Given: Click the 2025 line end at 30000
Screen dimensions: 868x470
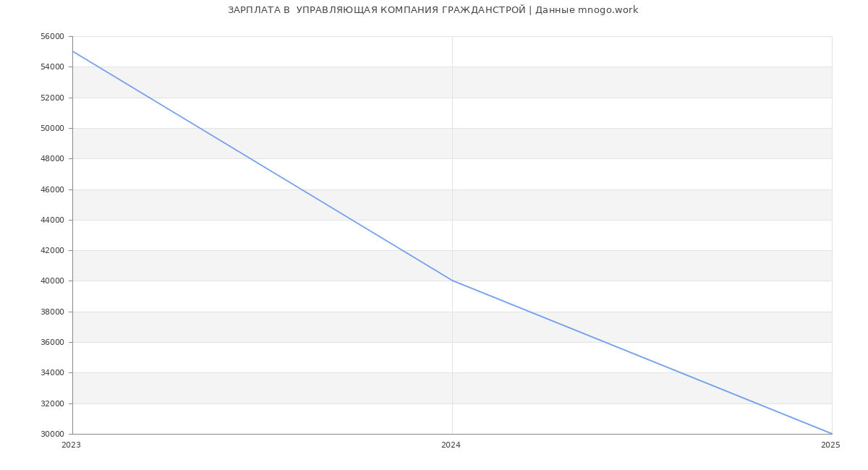Looking at the screenshot, I should (831, 433).
